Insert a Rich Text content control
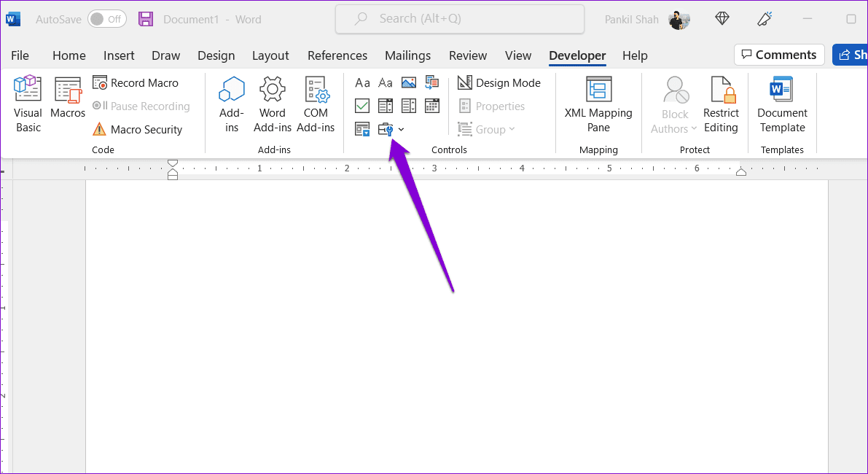Viewport: 868px width, 474px height. 363,83
